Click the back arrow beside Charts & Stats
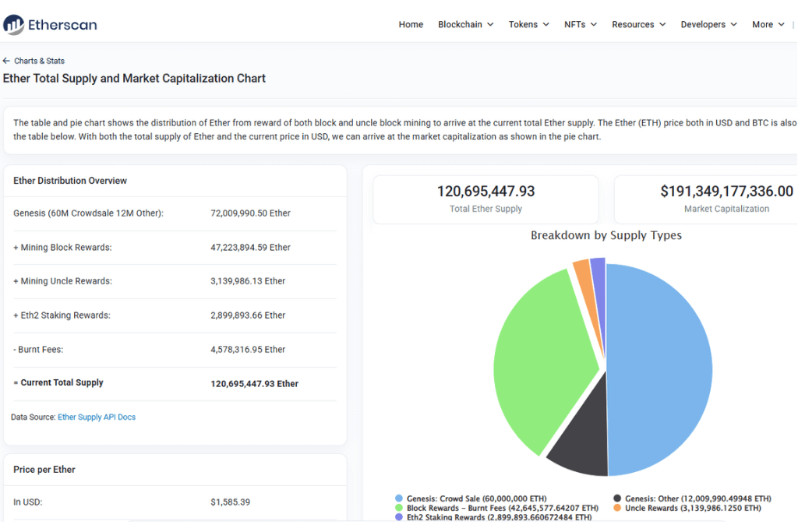798x532 pixels. click(6, 61)
